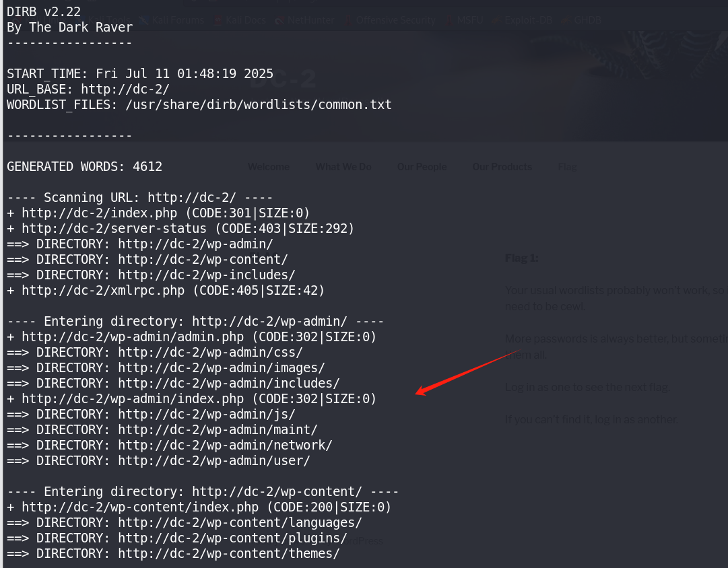Open the Our Products menu item
Viewport: 728px width, 568px height.
point(502,167)
